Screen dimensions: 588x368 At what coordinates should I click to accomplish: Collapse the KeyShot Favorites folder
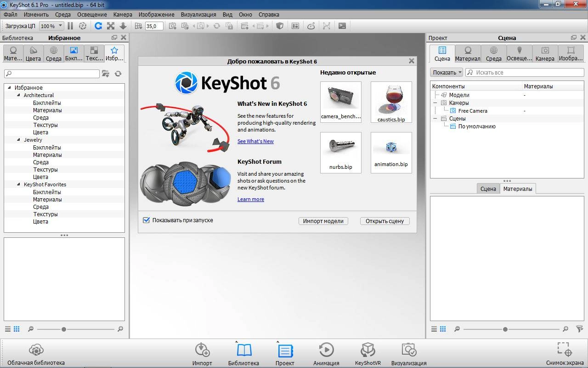18,184
